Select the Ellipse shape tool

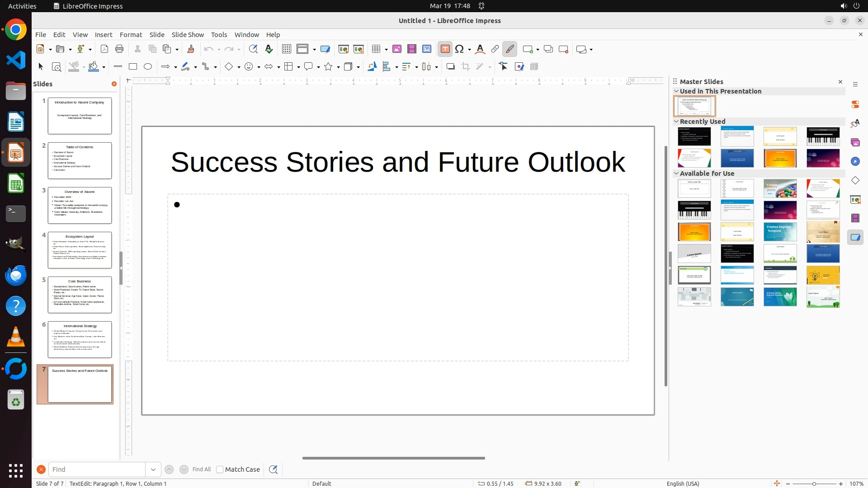coord(148,67)
